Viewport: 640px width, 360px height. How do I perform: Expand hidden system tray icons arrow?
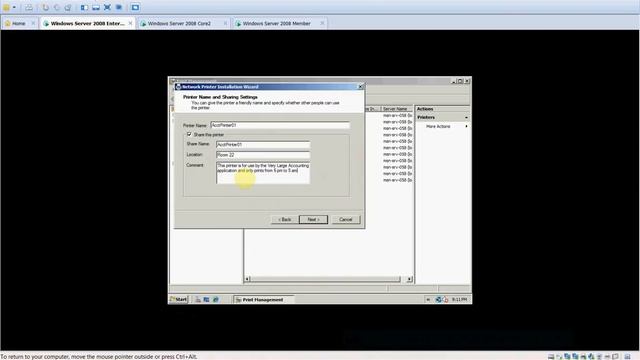[428, 300]
